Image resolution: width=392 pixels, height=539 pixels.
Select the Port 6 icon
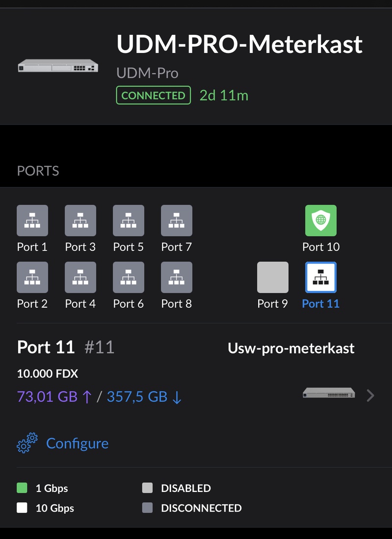tap(128, 277)
